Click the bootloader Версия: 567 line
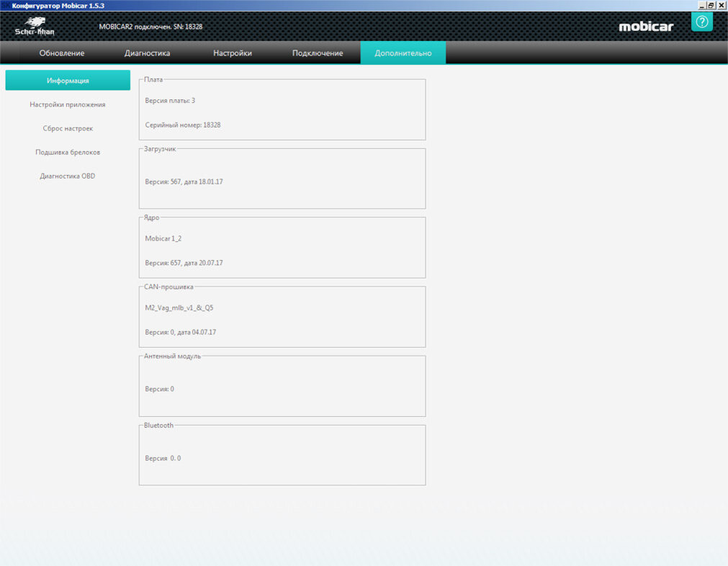The width and height of the screenshot is (728, 566). (x=184, y=181)
